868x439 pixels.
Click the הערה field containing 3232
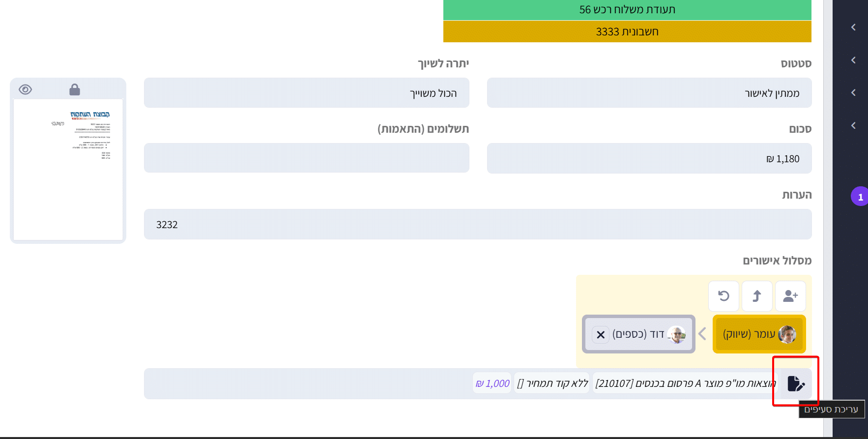coord(477,224)
